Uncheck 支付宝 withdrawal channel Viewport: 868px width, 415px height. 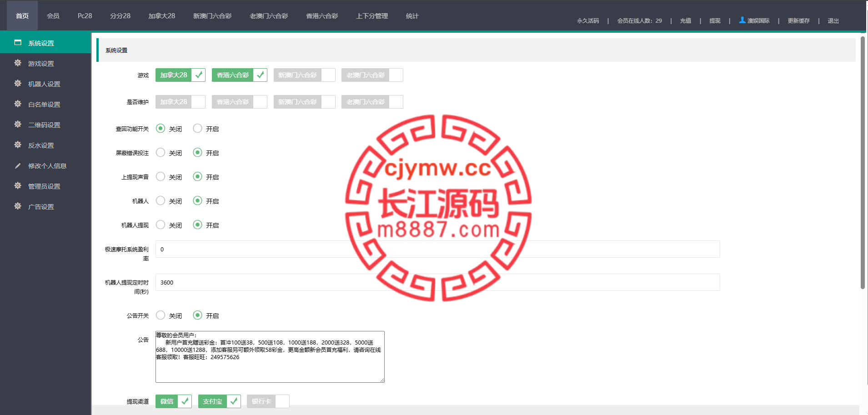coord(220,401)
